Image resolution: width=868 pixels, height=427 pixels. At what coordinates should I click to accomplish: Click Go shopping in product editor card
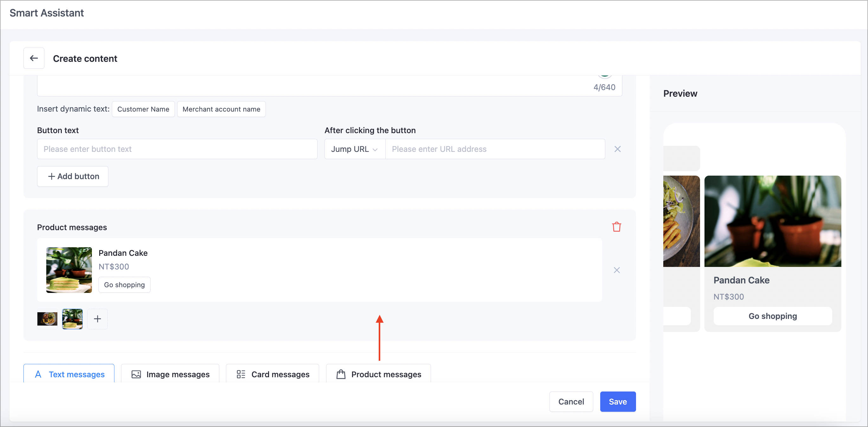124,285
